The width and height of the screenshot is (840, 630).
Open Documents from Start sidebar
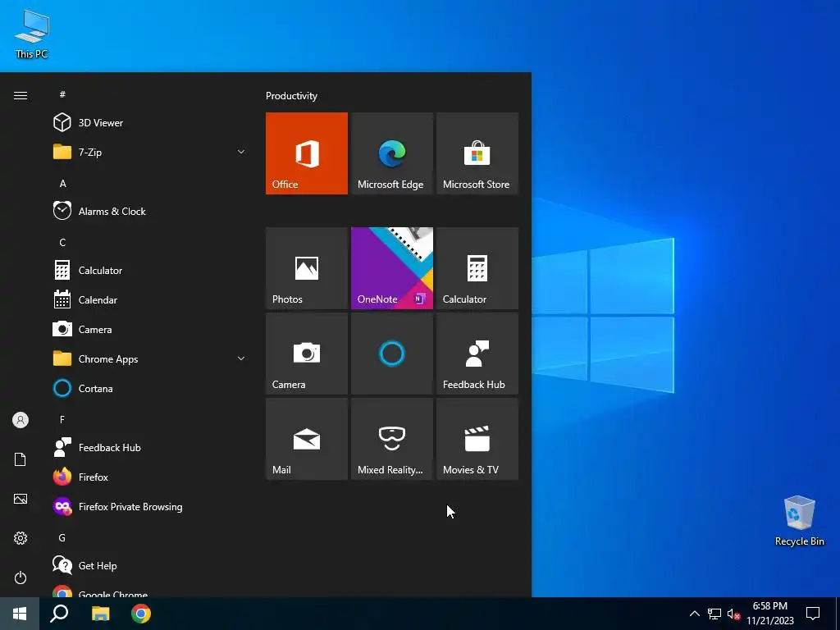coord(21,459)
